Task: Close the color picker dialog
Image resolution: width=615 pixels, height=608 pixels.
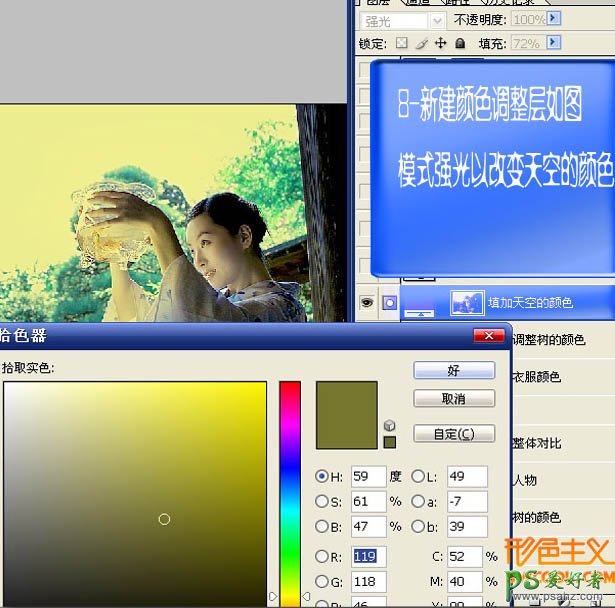Action: click(x=489, y=336)
